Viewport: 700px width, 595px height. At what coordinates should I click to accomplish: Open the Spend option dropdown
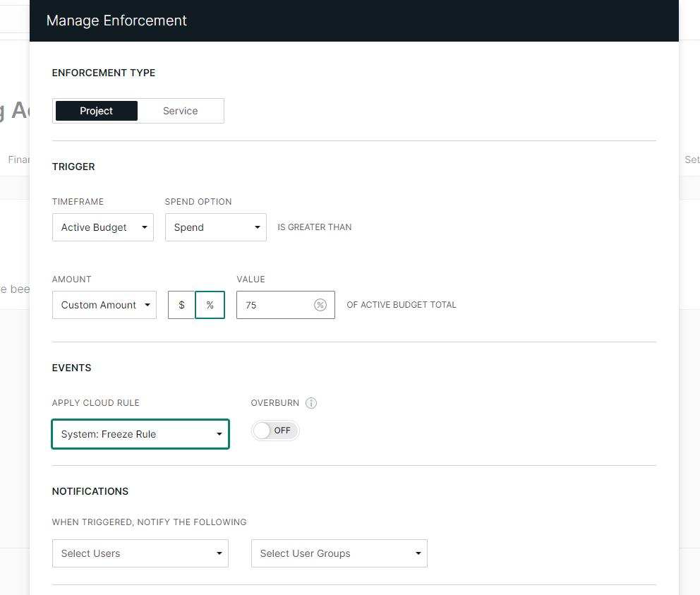(215, 227)
